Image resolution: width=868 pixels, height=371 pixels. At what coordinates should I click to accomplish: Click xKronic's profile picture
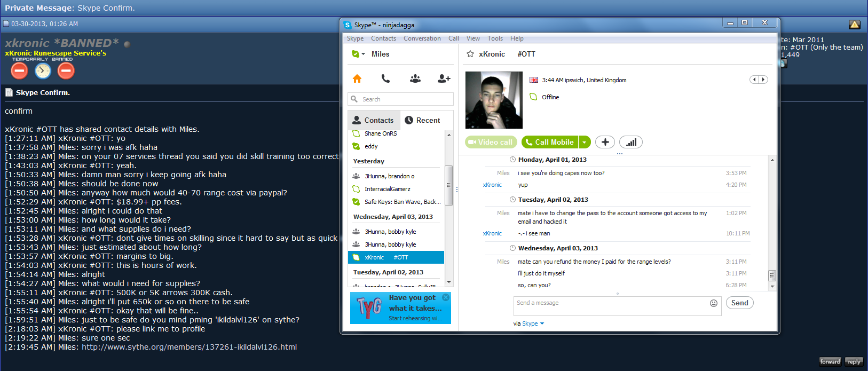coord(494,100)
